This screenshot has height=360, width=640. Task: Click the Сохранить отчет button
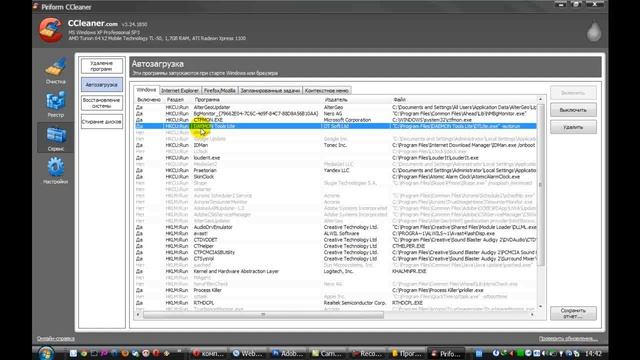pos(573,313)
